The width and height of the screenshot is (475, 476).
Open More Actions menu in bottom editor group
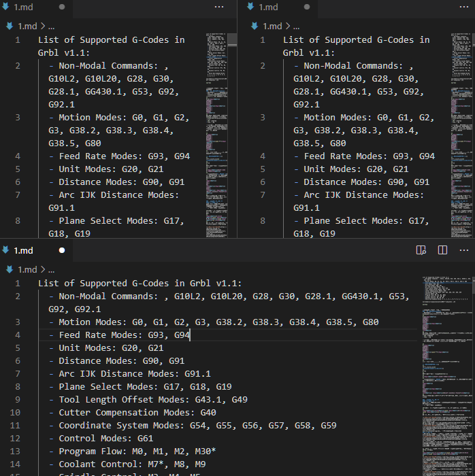[x=464, y=250]
